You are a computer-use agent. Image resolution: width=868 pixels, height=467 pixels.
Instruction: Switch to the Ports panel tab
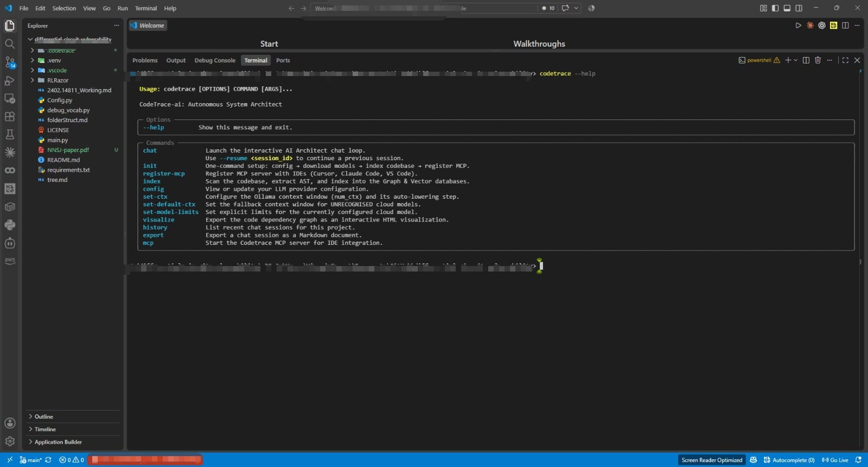(x=283, y=60)
